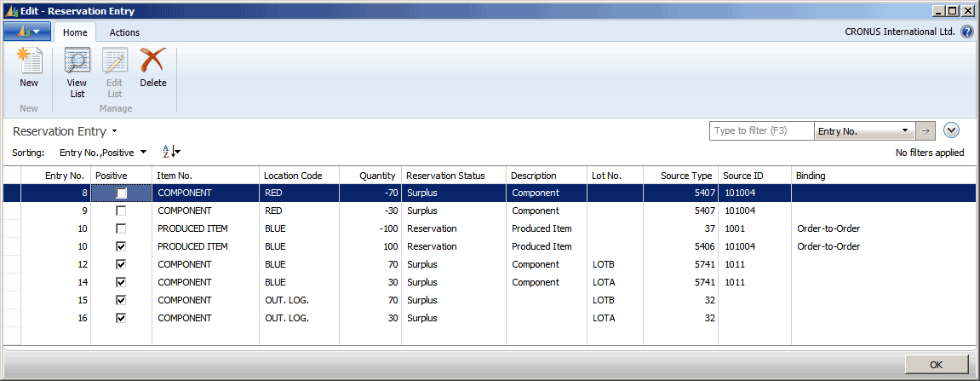The width and height of the screenshot is (980, 381).
Task: Click the Help question mark icon
Action: click(x=967, y=32)
